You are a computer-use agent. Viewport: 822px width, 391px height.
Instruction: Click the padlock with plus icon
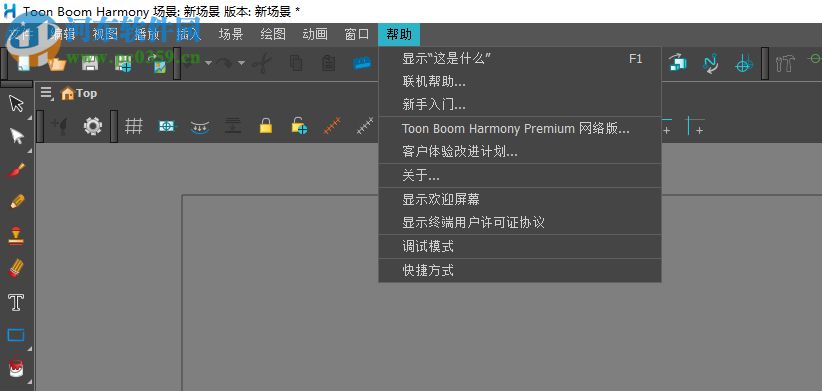[299, 126]
